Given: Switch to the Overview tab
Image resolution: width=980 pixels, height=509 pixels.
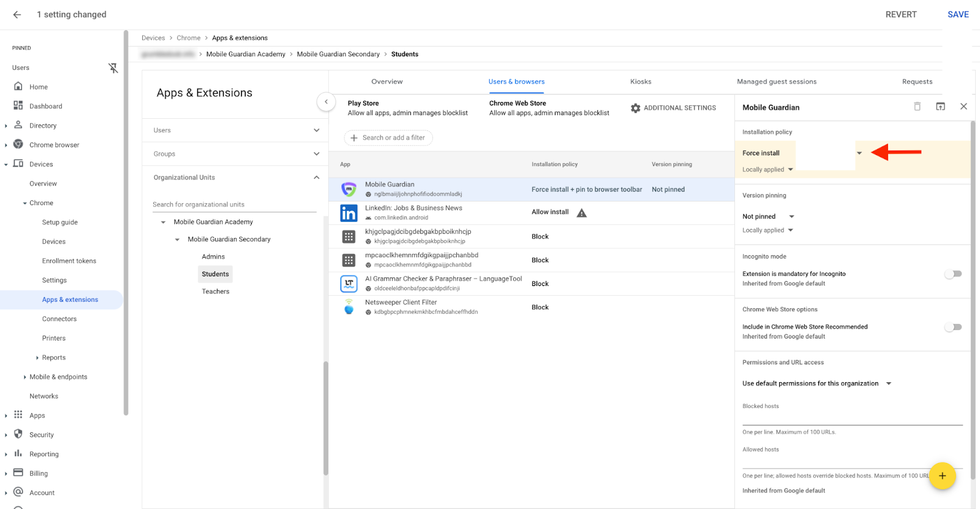Looking at the screenshot, I should [386, 81].
